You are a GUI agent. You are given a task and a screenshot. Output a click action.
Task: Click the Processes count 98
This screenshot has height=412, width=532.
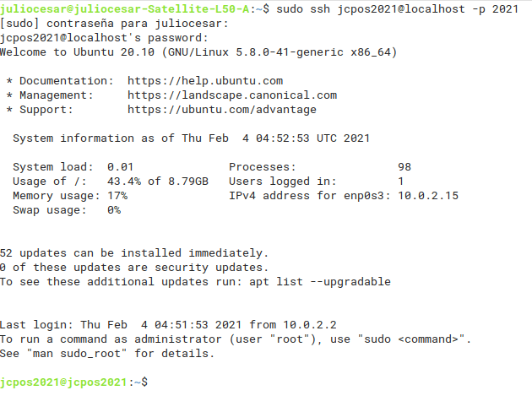tap(404, 167)
